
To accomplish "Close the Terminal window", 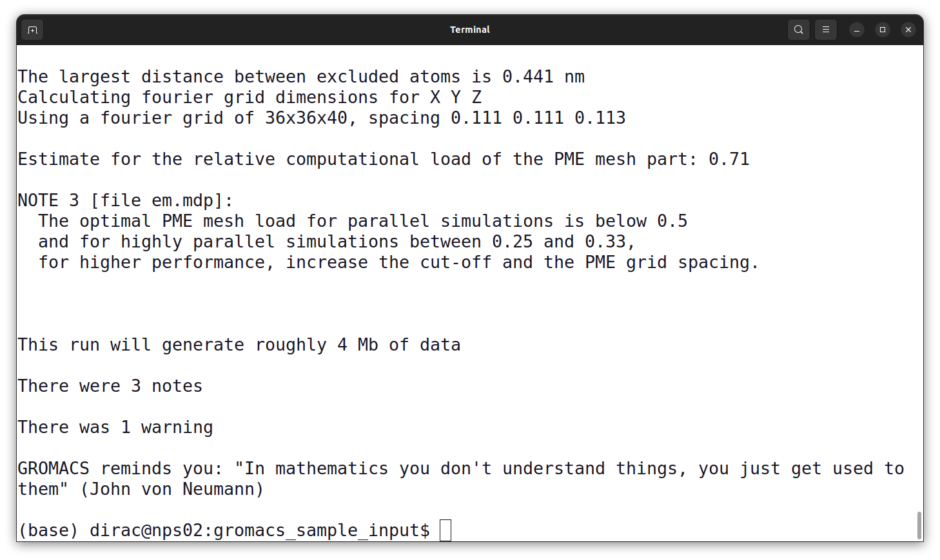I will coord(908,29).
